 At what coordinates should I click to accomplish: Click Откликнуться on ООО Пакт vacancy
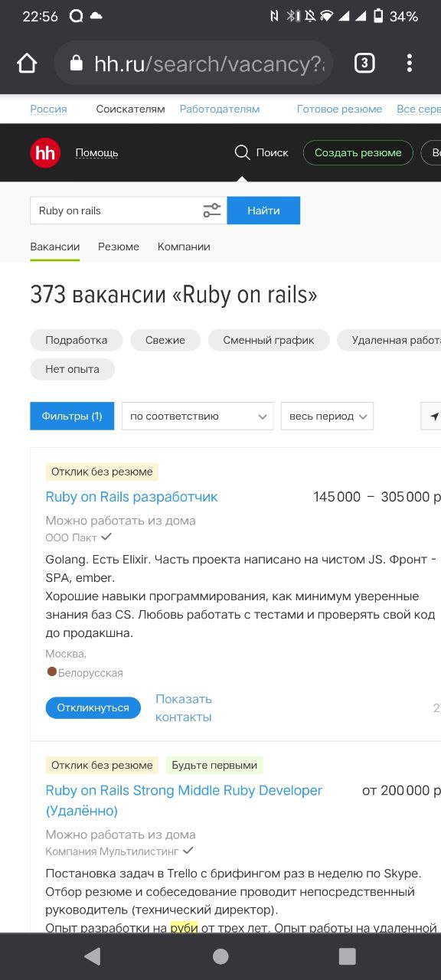click(x=93, y=707)
